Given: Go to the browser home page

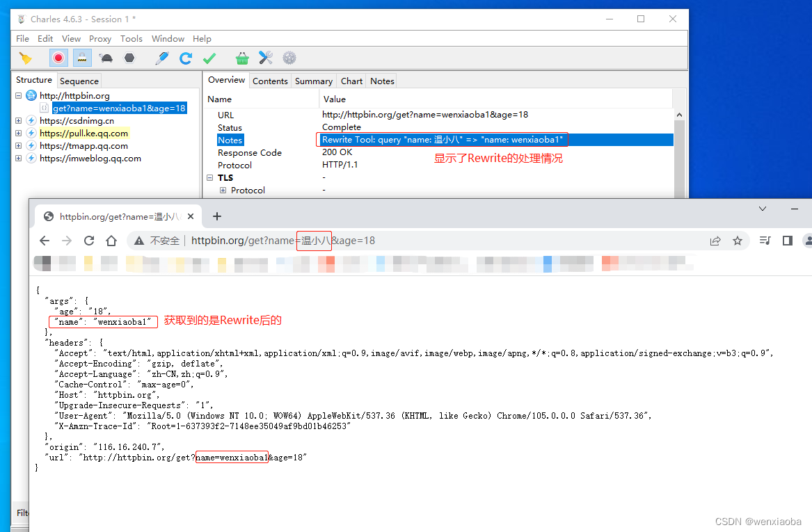Looking at the screenshot, I should click(x=111, y=241).
